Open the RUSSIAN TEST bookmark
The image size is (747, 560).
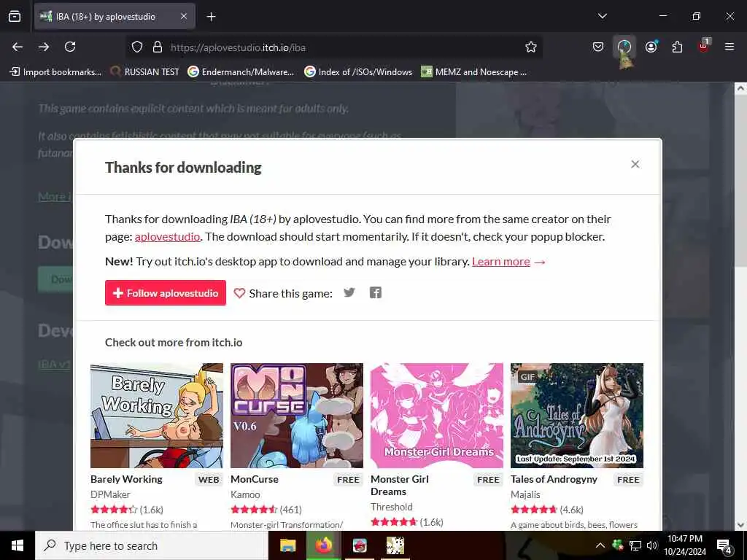pyautogui.click(x=145, y=72)
